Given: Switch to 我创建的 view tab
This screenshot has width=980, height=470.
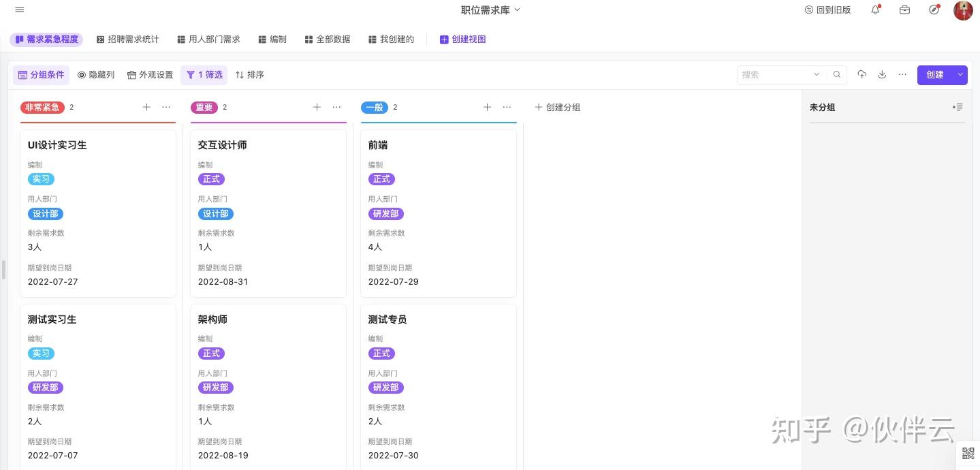Looking at the screenshot, I should [x=392, y=40].
